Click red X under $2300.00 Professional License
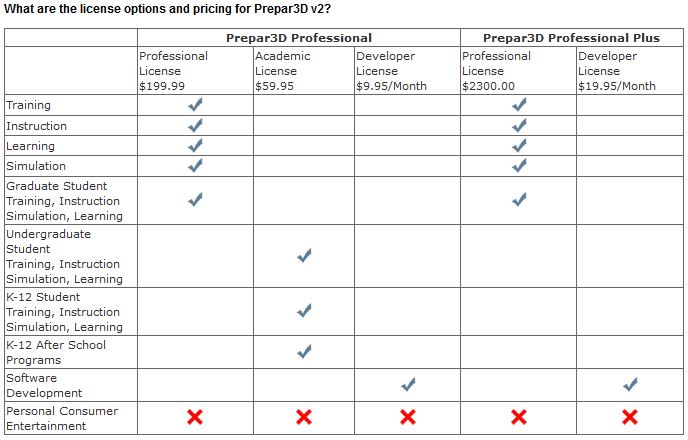Viewport: 688px width, 440px height. (x=519, y=417)
